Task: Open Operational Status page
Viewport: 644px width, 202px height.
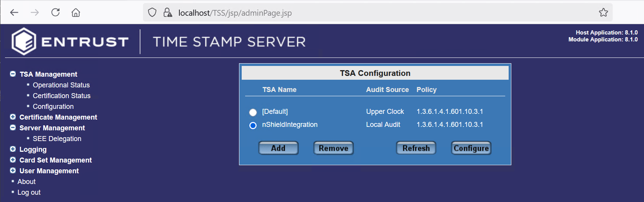Action: 61,85
